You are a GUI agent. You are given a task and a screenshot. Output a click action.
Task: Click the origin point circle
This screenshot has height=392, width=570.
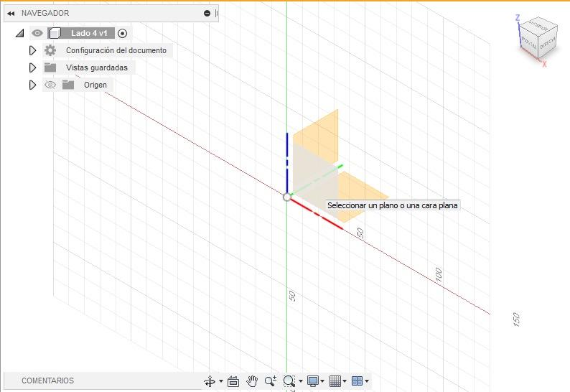(287, 197)
